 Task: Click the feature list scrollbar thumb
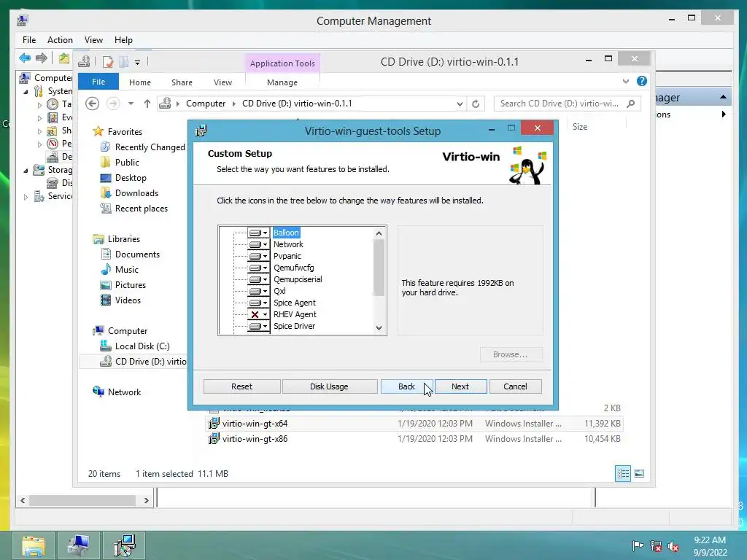tap(379, 268)
